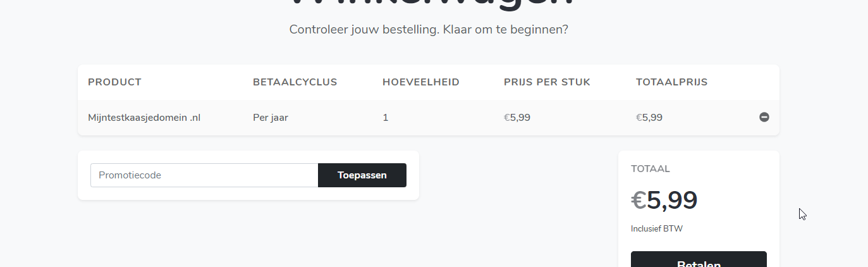Click the BETAALCYCLUS column header
Viewport: 868px width, 267px height.
pyautogui.click(x=295, y=82)
